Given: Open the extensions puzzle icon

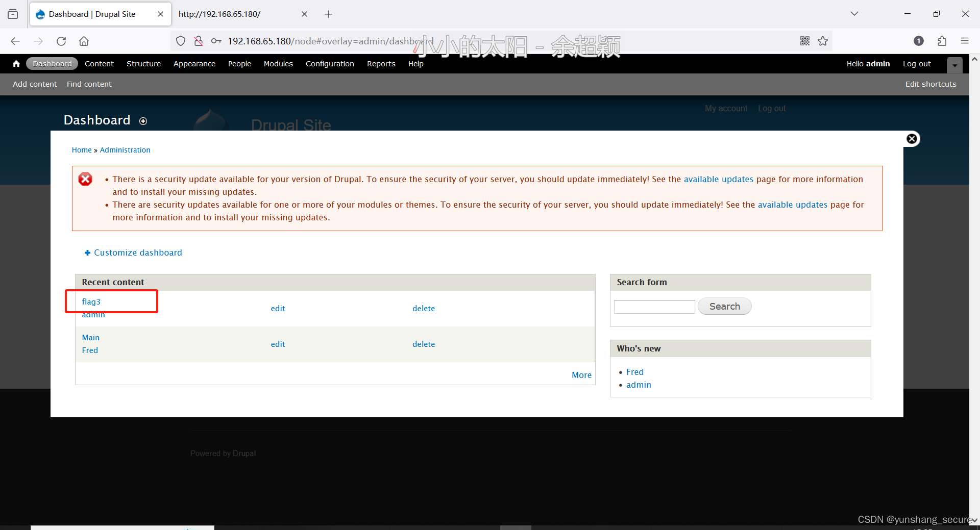Looking at the screenshot, I should coord(942,41).
